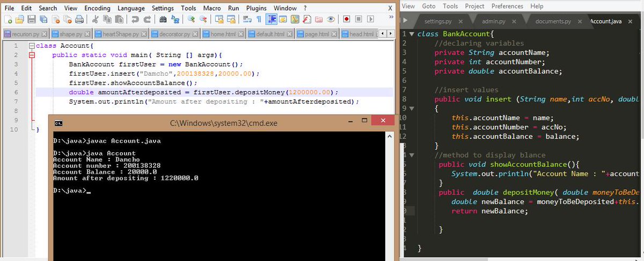644x261 pixels.
Task: Fold the showAccountBalance arrow in Sublime gutter
Action: pyautogui.click(x=411, y=155)
